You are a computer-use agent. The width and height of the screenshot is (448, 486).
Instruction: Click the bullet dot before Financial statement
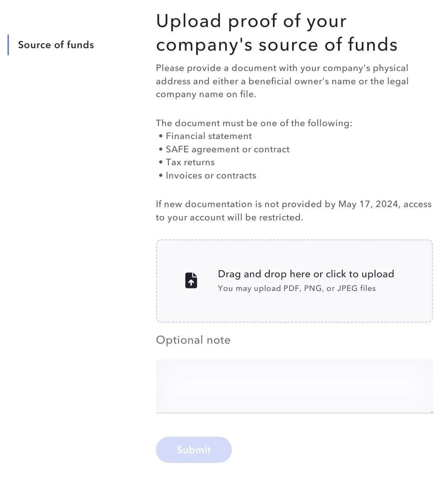161,136
